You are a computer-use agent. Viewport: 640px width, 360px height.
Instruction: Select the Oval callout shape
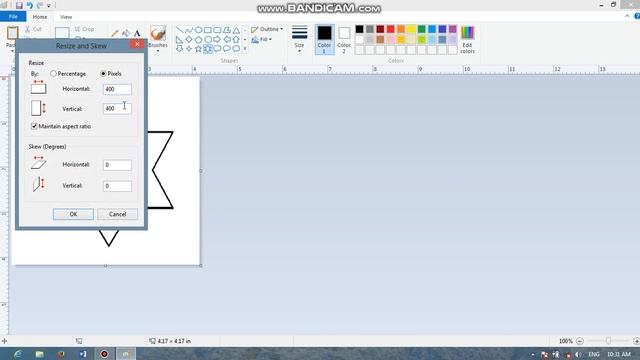[227, 49]
